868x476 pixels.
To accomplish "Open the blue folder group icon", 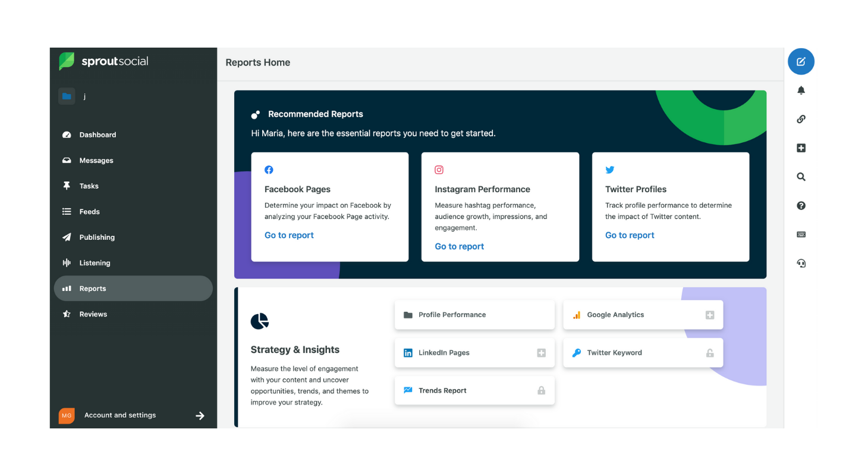I will pyautogui.click(x=67, y=96).
